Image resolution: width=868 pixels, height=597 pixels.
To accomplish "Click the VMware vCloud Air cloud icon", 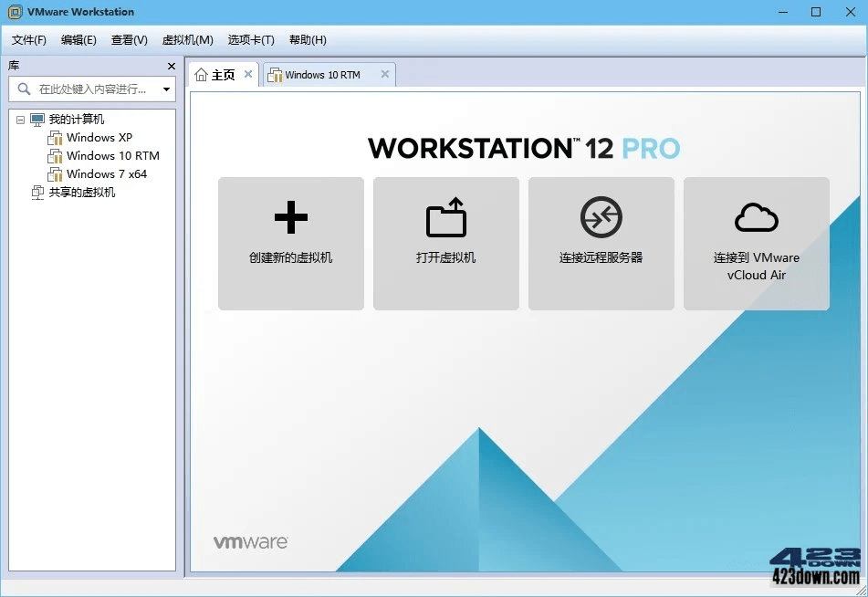I will tap(756, 217).
